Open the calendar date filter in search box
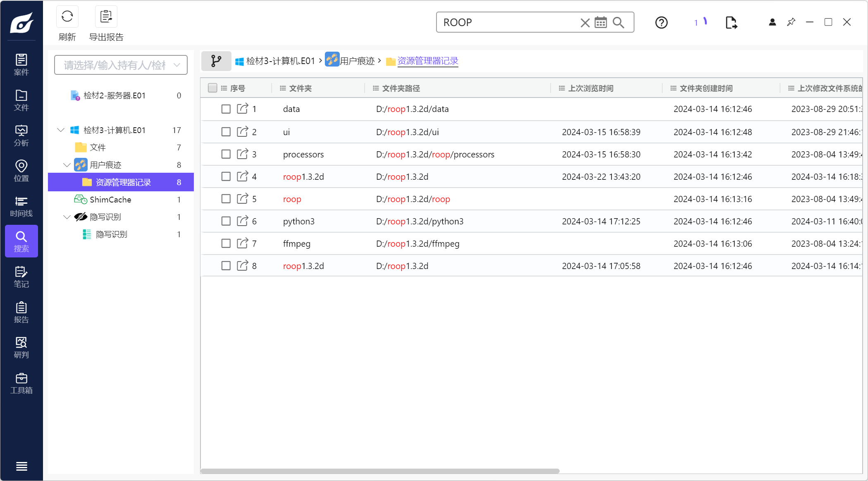This screenshot has width=868, height=481. (601, 22)
